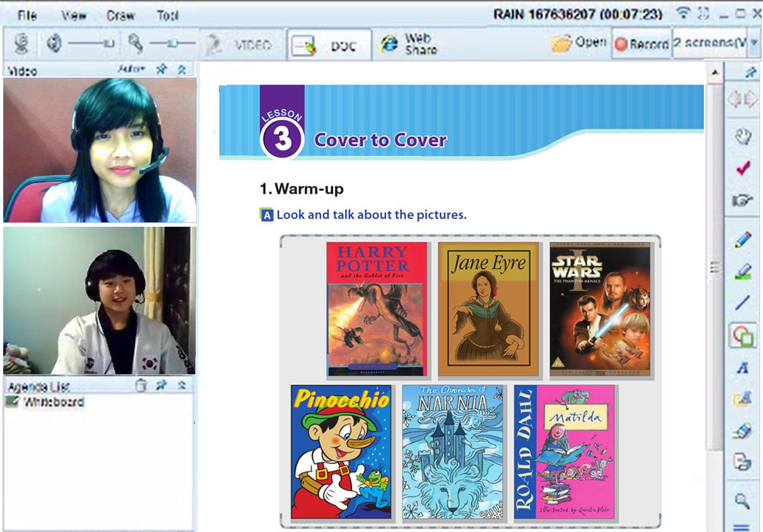Select the insert image tool
Image resolution: width=763 pixels, height=532 pixels.
coord(743,399)
